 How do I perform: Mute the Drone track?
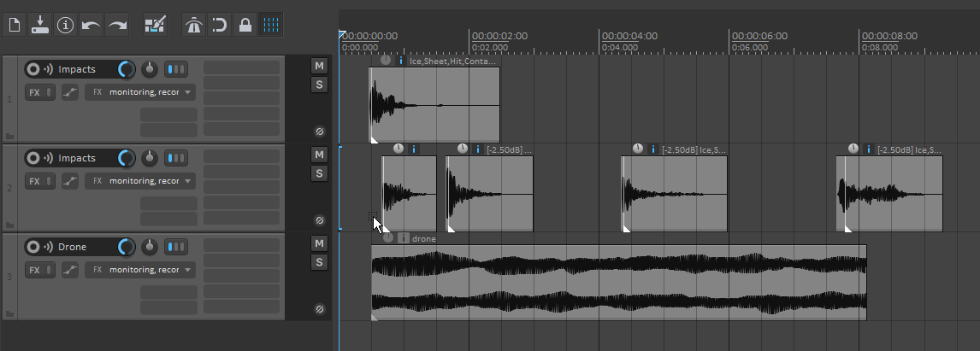tap(319, 243)
